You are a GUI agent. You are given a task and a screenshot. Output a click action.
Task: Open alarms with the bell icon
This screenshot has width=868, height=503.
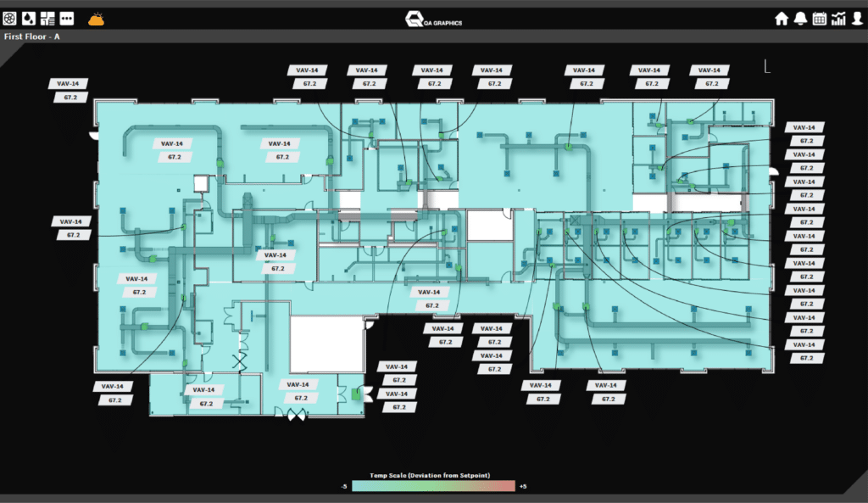pyautogui.click(x=800, y=19)
